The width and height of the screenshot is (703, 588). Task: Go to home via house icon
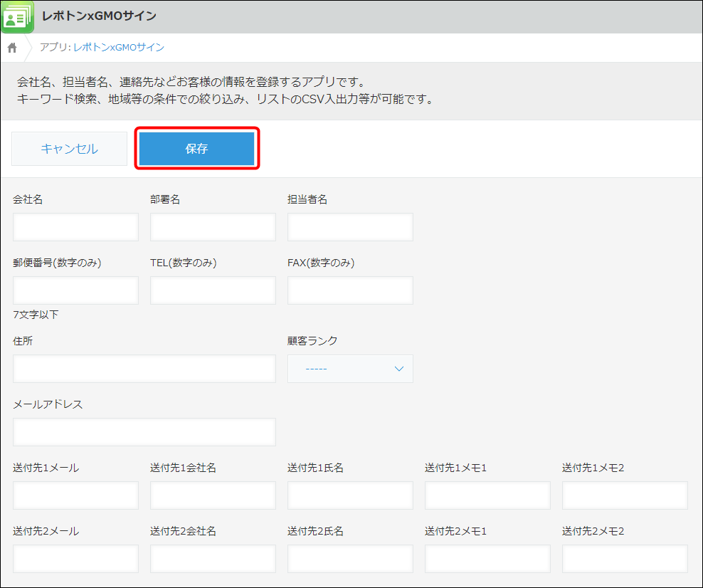[12, 48]
